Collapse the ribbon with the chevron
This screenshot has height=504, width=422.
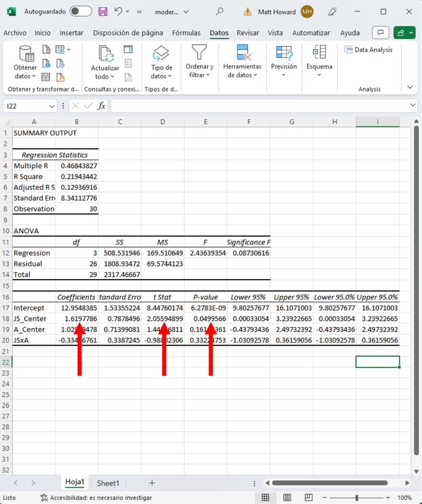[x=410, y=87]
